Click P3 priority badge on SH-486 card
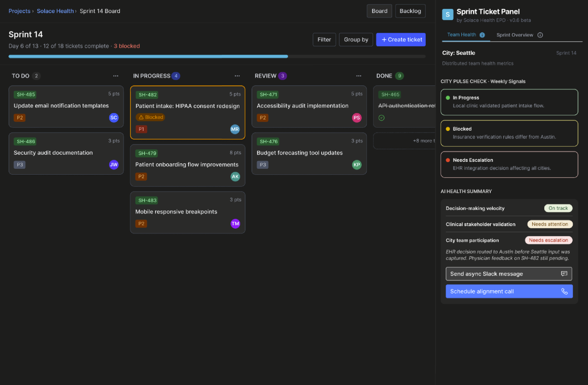Screen dimensions: 588x385 click(20, 165)
